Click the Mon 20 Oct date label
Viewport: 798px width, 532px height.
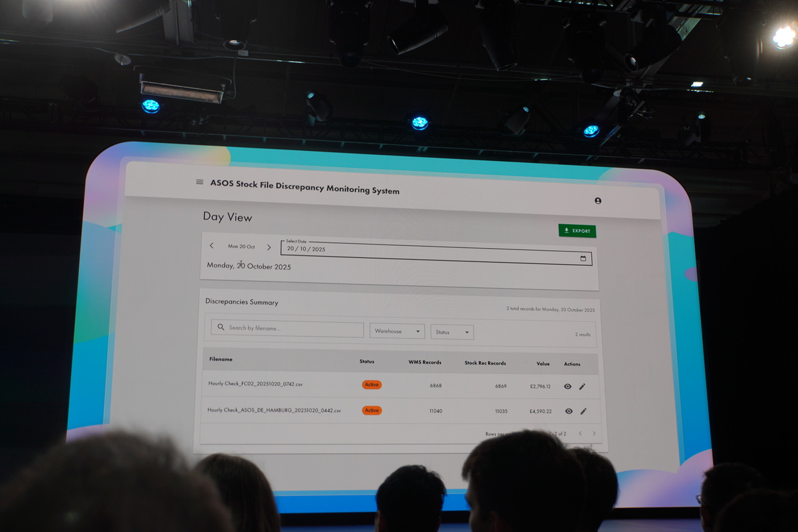click(241, 246)
